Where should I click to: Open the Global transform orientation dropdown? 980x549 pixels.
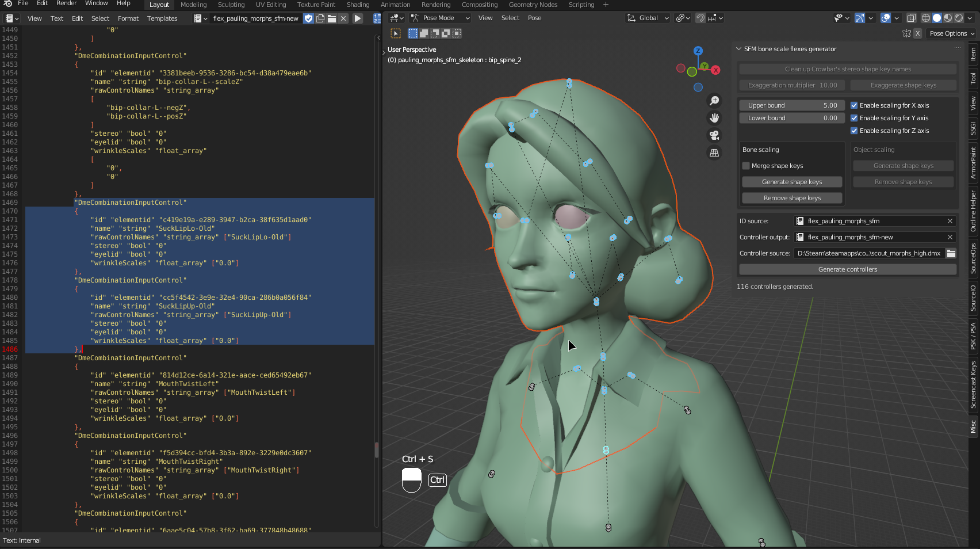648,18
